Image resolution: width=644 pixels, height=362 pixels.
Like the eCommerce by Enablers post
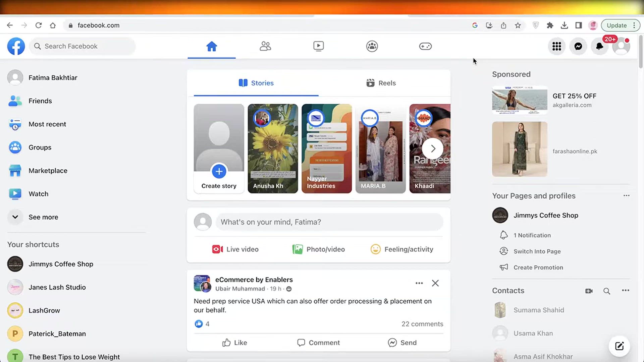coord(234,343)
